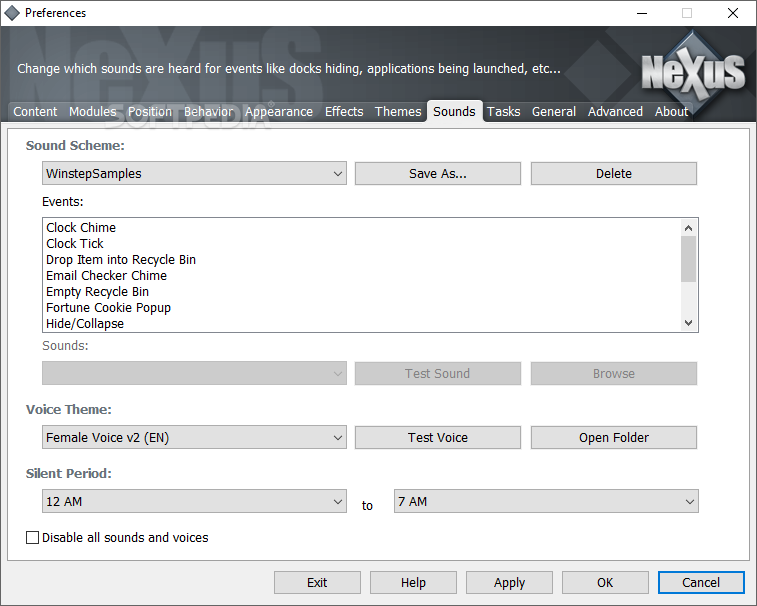Open the Effects tab
757x606 pixels.
pos(344,112)
